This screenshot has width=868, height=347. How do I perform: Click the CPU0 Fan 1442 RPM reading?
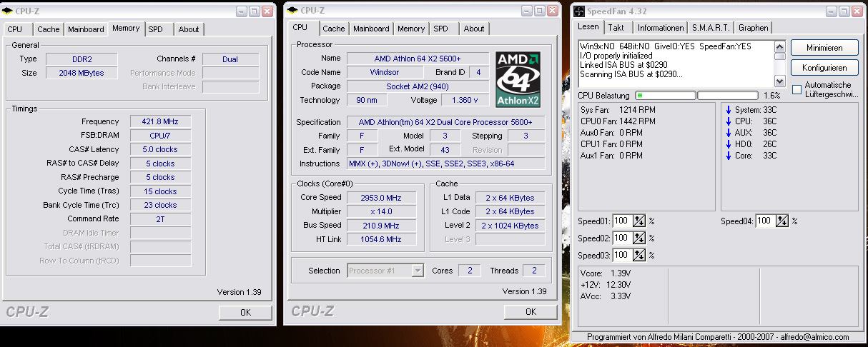[x=618, y=121]
